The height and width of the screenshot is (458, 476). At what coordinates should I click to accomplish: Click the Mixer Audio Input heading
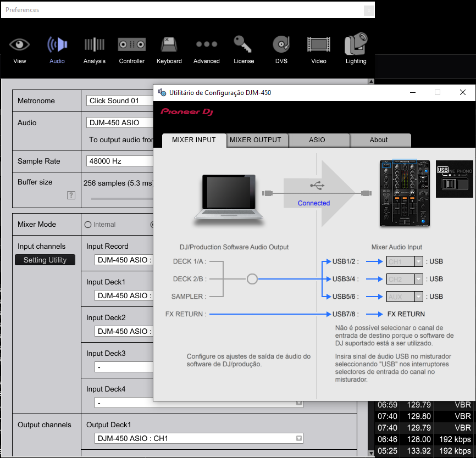397,247
